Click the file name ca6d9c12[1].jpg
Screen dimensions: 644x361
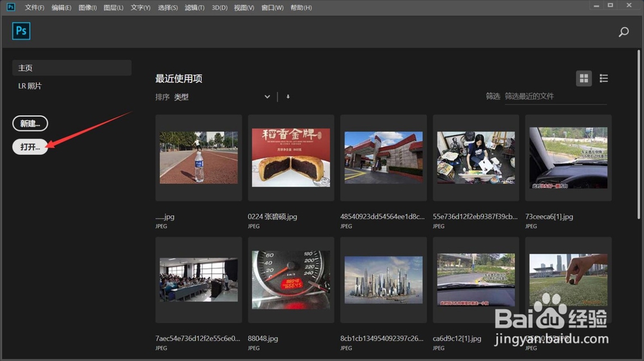457,338
